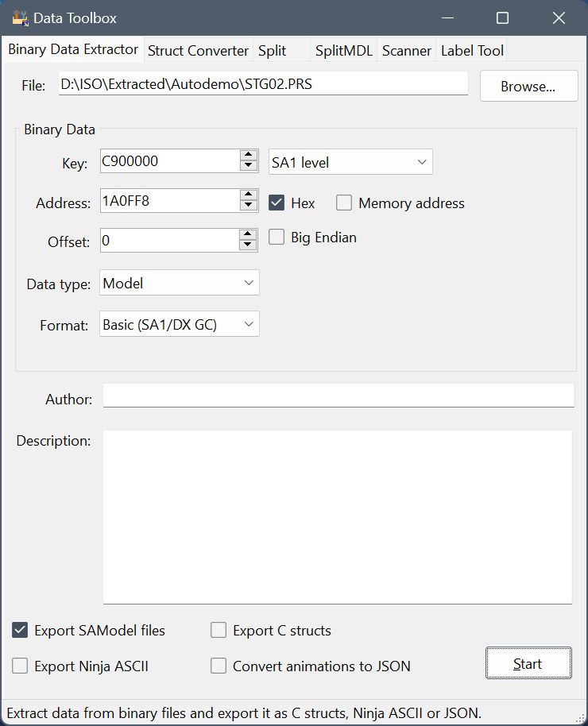588x726 pixels.
Task: Click the Start button
Action: [528, 663]
